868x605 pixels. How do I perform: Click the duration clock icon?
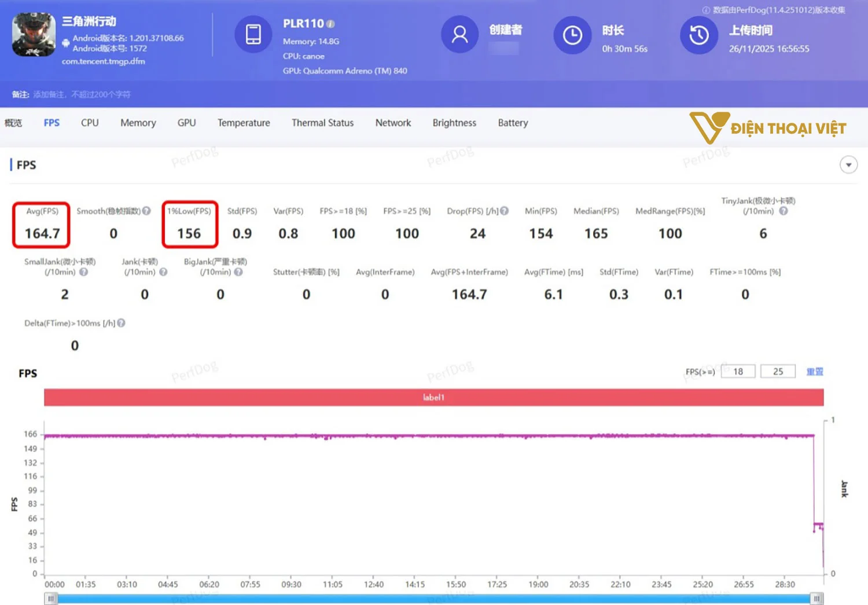[572, 35]
